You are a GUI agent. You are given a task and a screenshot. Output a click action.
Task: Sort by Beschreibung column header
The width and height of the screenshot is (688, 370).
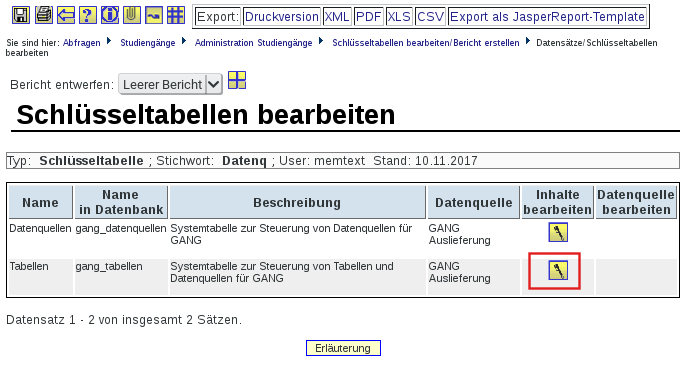point(297,202)
